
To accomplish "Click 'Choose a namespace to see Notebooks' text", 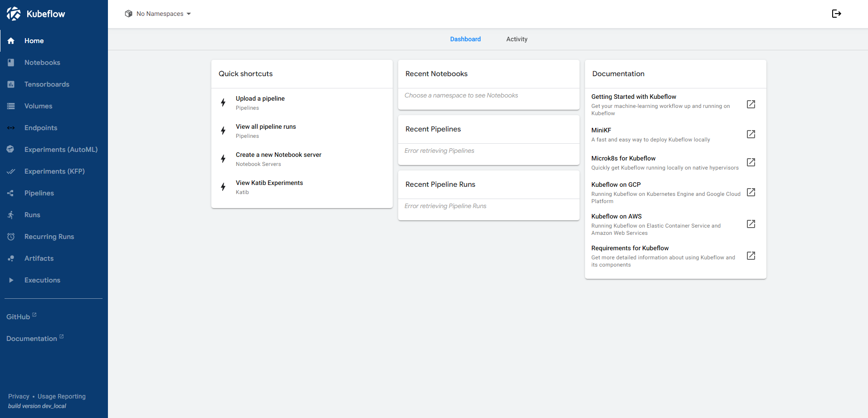I will pos(461,95).
